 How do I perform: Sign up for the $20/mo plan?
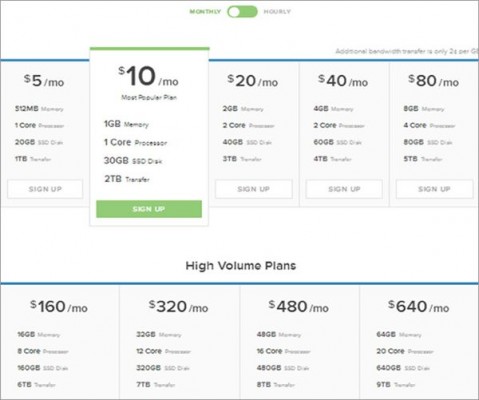pyautogui.click(x=254, y=189)
